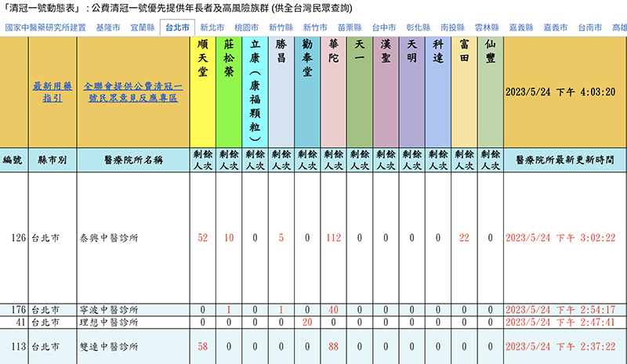The width and height of the screenshot is (627, 364).
Task: Click the pink 華陀 column header
Action: click(334, 92)
